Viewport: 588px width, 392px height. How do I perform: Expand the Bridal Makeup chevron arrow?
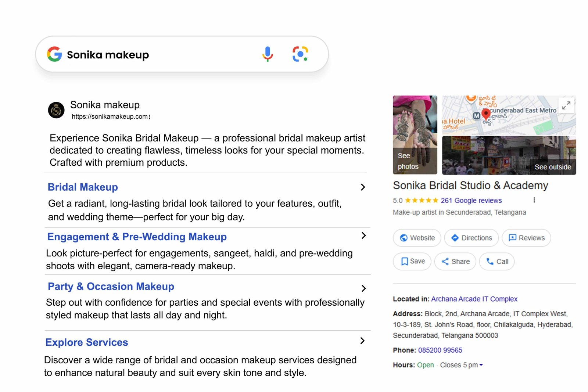click(x=363, y=187)
